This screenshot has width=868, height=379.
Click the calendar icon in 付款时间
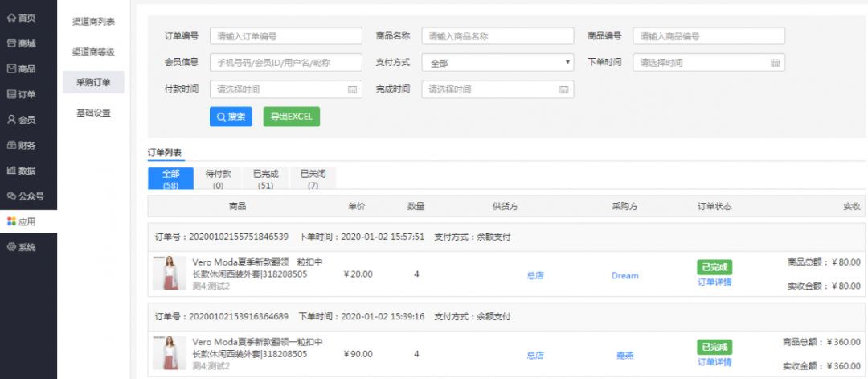pyautogui.click(x=352, y=89)
